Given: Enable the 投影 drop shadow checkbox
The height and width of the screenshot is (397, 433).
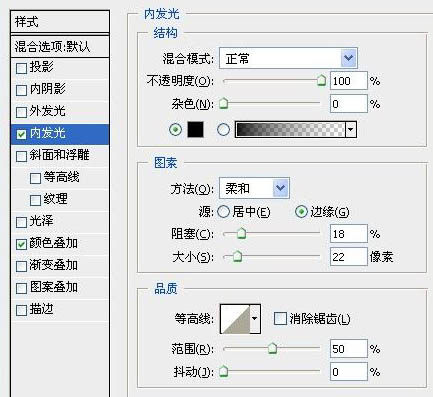Looking at the screenshot, I should click(x=21, y=68).
